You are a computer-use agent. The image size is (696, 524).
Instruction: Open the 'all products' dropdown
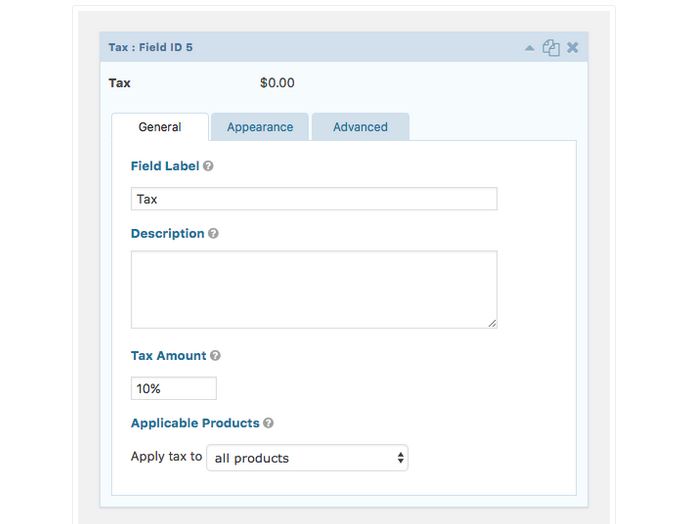(307, 458)
